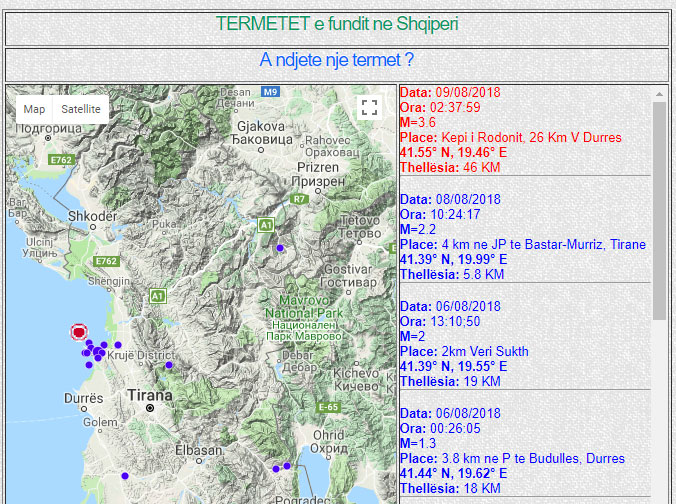676x504 pixels.
Task: Switch map to Satellite view
Action: 80,109
